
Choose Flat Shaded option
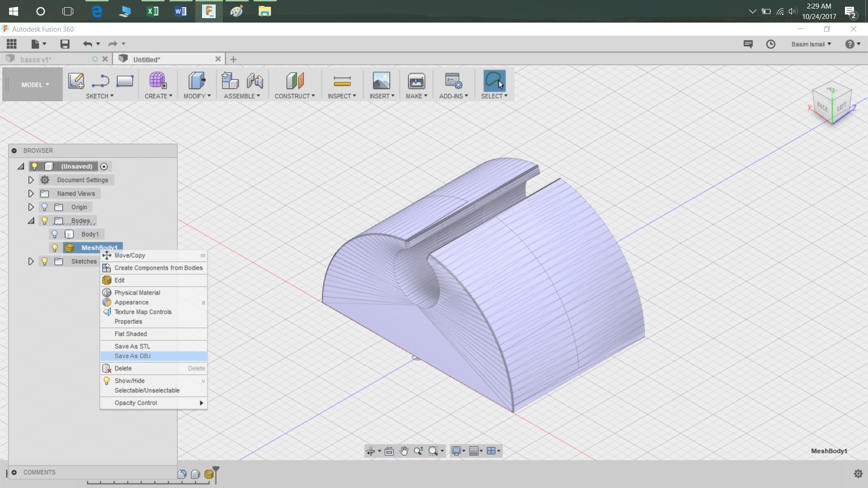coord(154,334)
